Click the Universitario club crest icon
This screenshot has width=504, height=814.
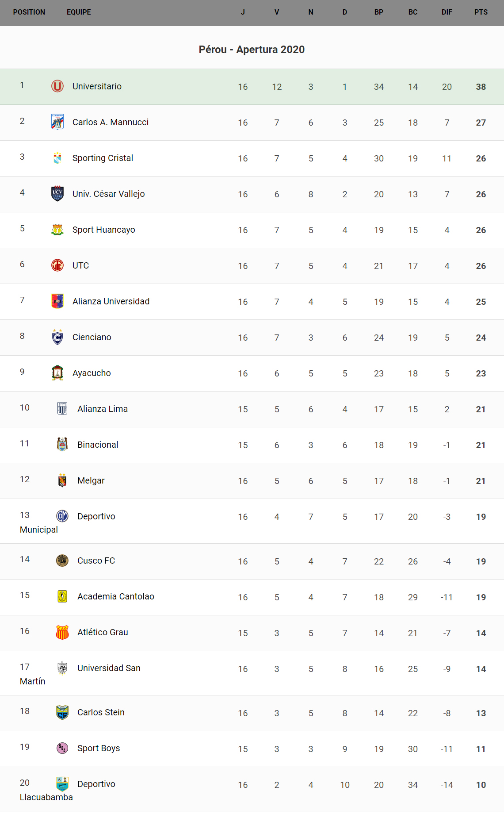(57, 86)
